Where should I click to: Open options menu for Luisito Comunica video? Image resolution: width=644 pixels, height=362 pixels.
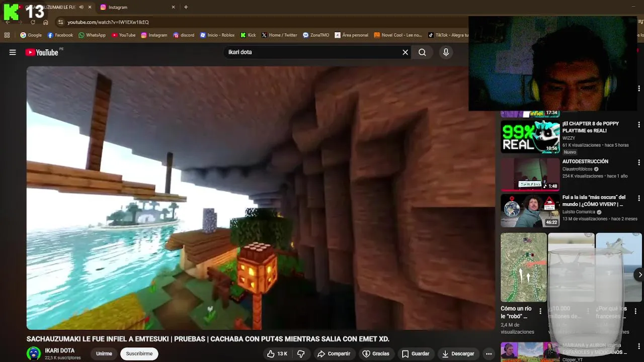[639, 198]
